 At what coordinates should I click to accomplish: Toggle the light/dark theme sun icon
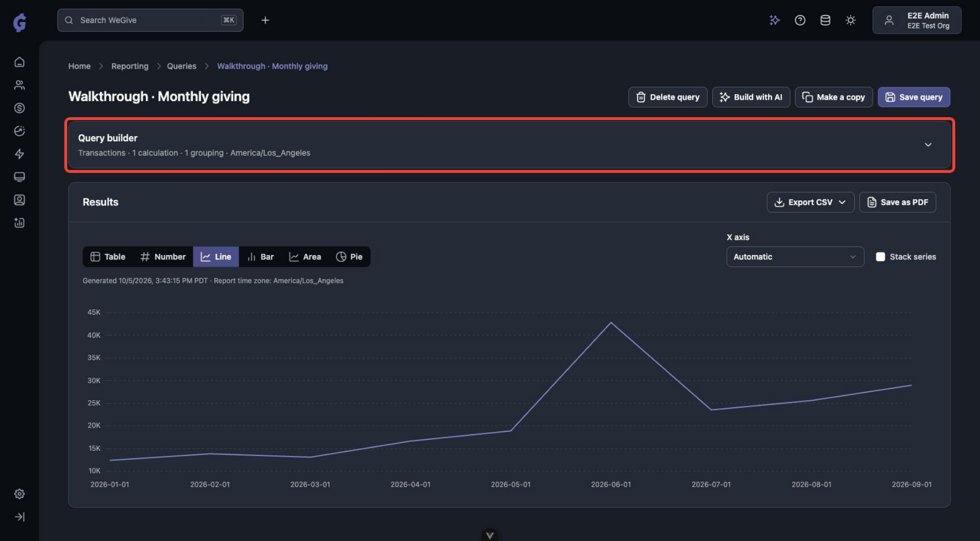point(851,20)
